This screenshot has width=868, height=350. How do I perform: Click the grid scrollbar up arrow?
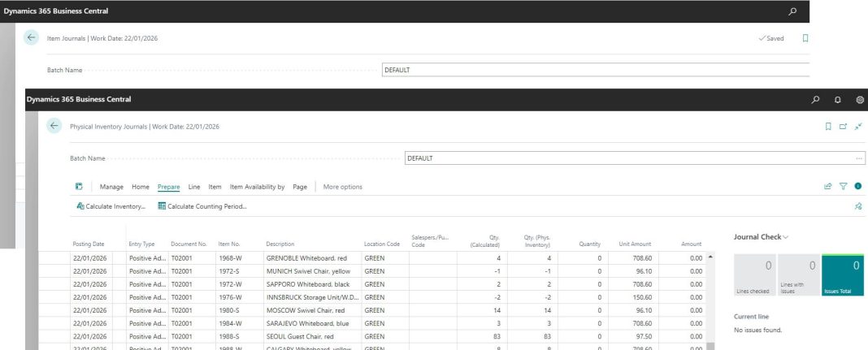coord(710,257)
